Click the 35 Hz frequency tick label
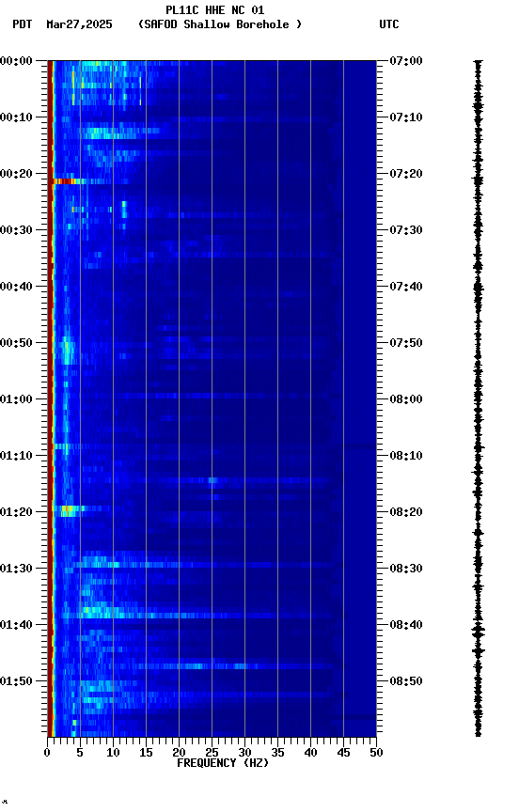 [x=277, y=753]
